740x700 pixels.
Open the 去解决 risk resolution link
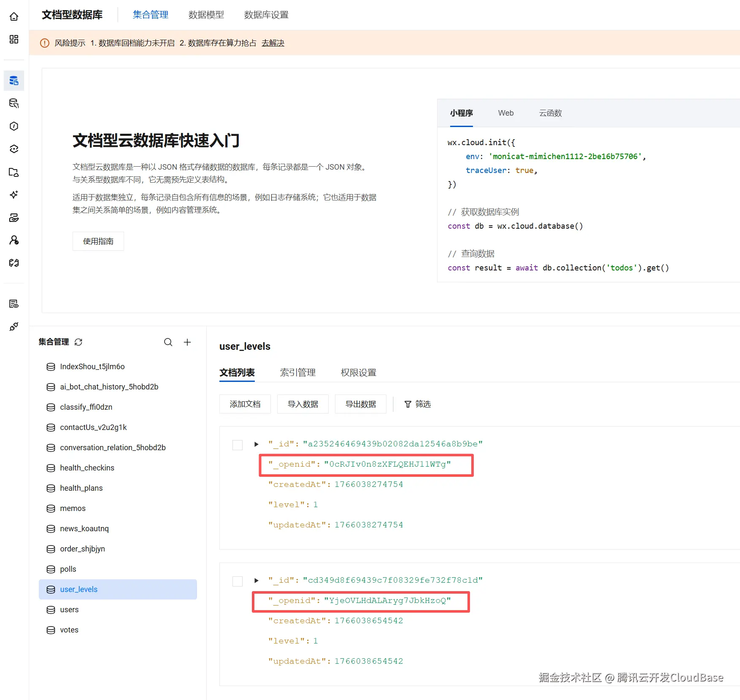pyautogui.click(x=273, y=43)
